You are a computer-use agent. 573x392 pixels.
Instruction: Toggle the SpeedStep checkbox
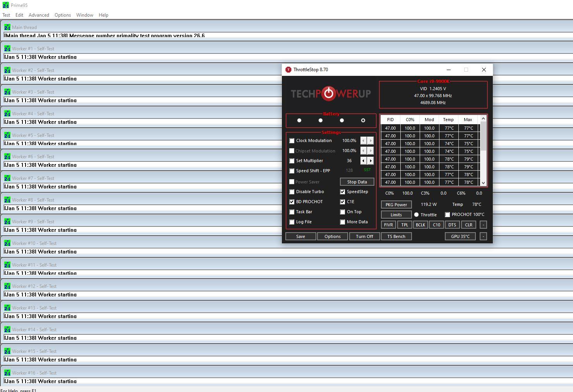point(343,192)
